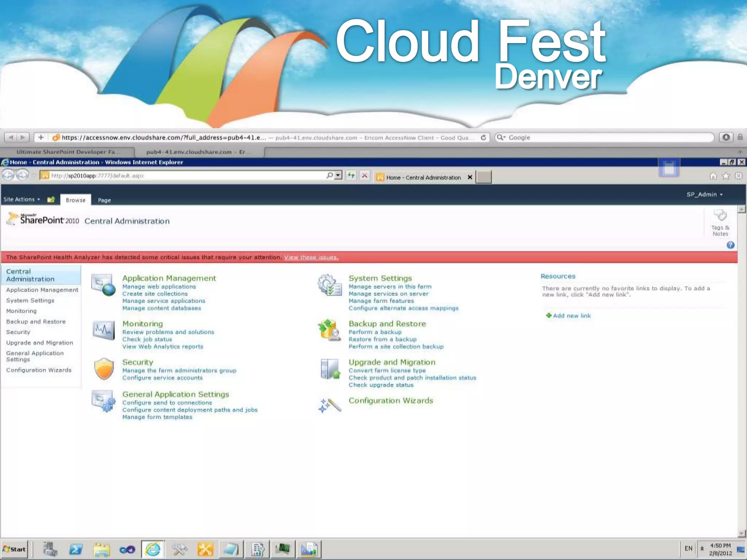This screenshot has width=747, height=560.
Task: Click the Upgrade and Migration server icon
Action: 330,369
